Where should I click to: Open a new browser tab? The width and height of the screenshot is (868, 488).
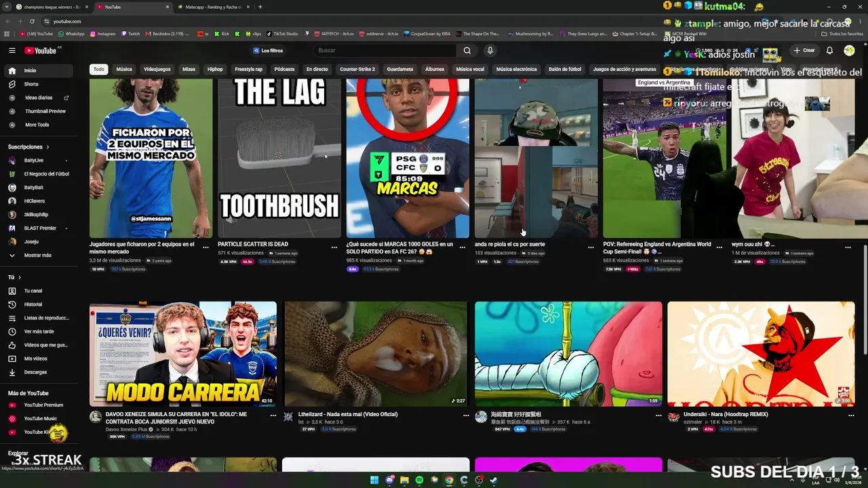[x=260, y=7]
